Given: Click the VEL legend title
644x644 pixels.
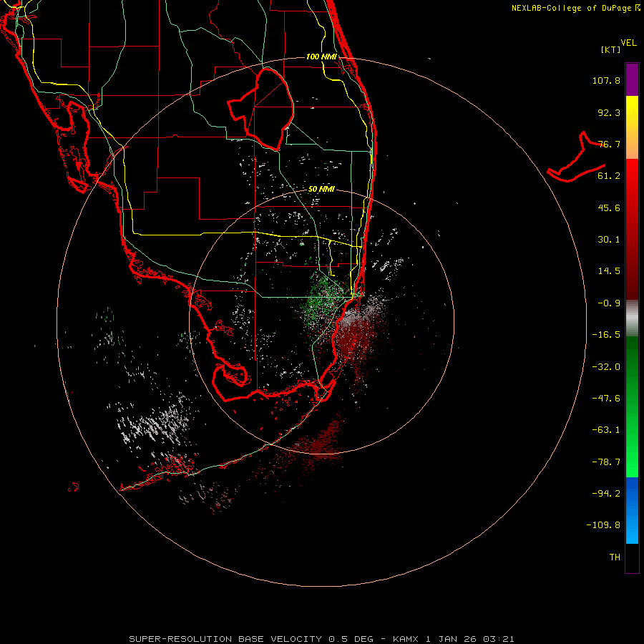Looking at the screenshot, I should 628,43.
